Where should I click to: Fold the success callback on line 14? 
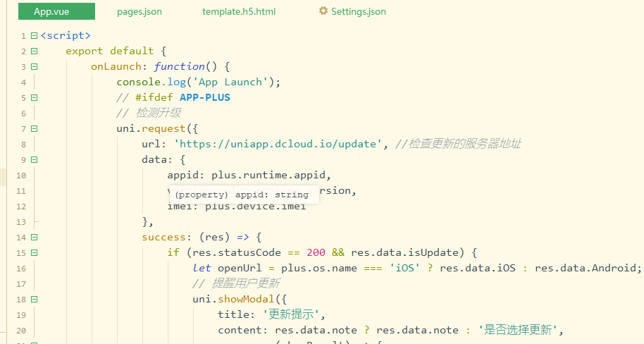pyautogui.click(x=33, y=237)
